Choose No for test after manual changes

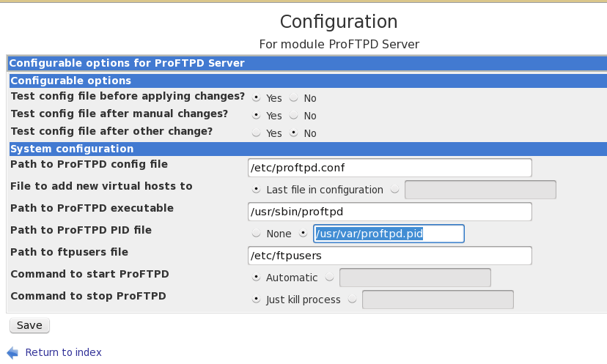coord(294,115)
